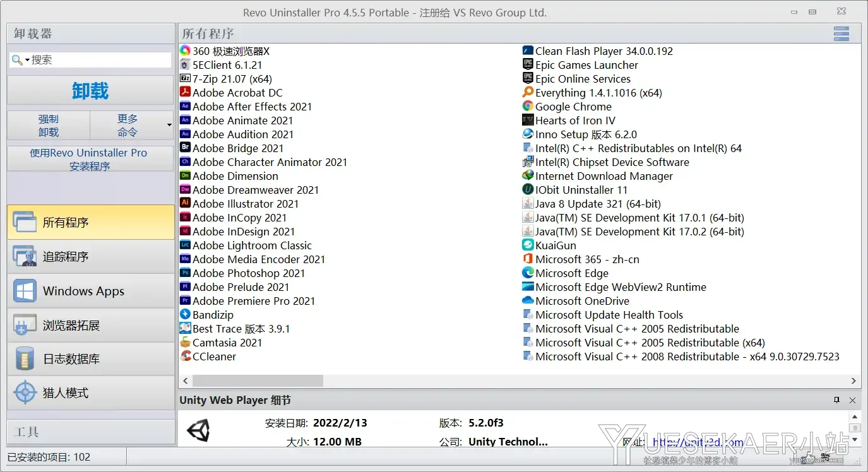Open the view options icon beside 所有程序 header
The width and height of the screenshot is (868, 472).
click(x=841, y=33)
